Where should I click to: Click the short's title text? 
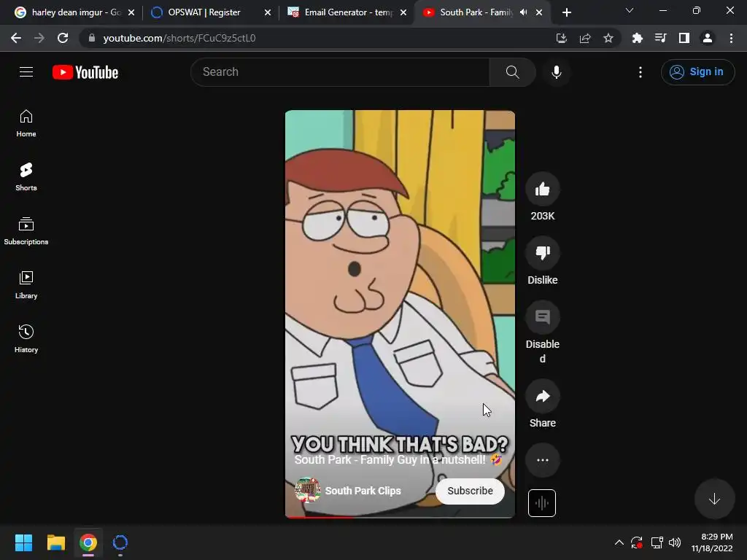click(x=398, y=460)
